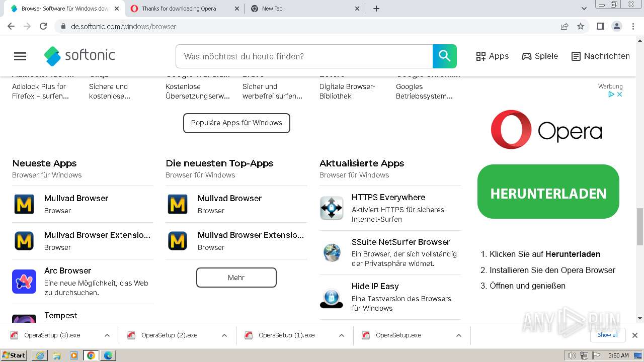Close the Thanks for downloading Opera tab

(x=237, y=9)
